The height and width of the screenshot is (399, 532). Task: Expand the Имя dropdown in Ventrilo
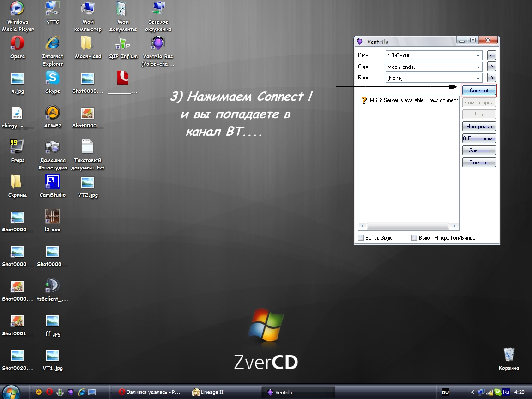coord(478,55)
